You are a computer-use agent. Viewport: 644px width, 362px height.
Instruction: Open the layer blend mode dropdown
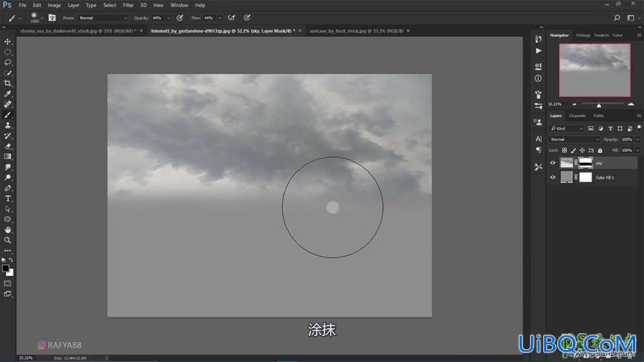(574, 139)
